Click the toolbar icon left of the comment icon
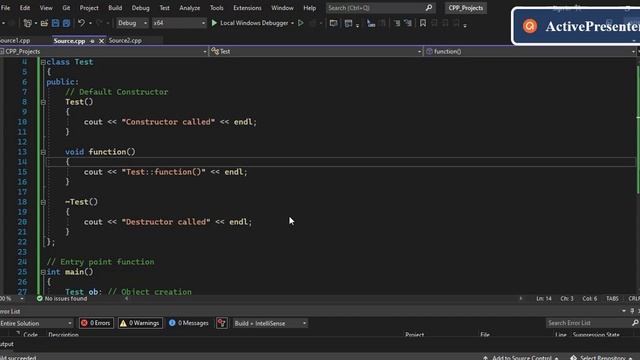The image size is (640, 360). 348,23
